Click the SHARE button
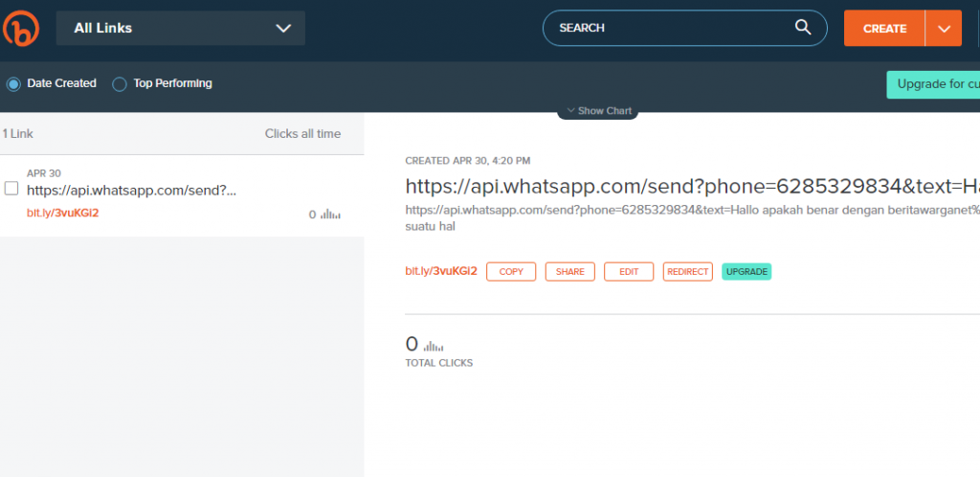This screenshot has width=980, height=477. (x=570, y=272)
